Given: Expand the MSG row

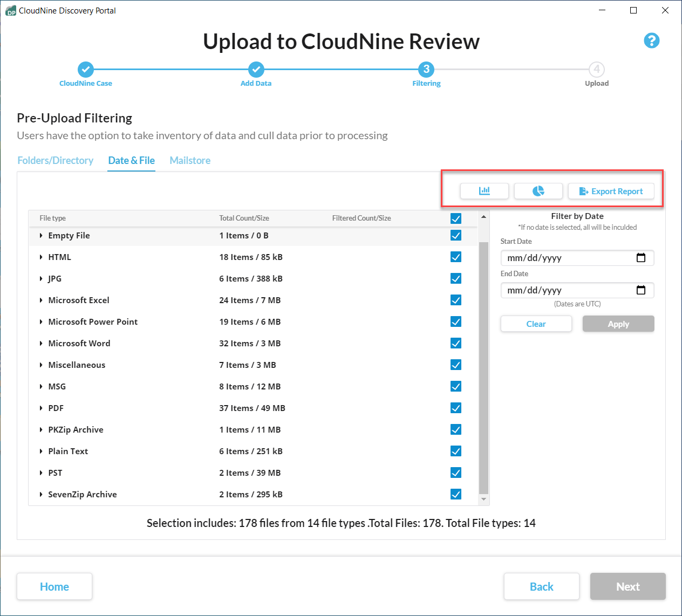Looking at the screenshot, I should pos(41,387).
